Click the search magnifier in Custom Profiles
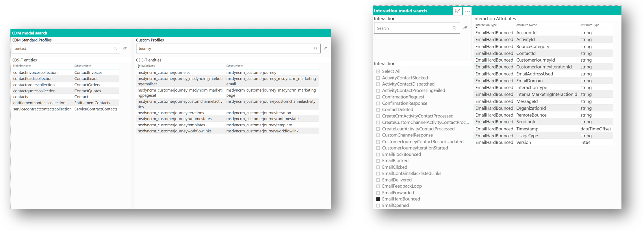The width and height of the screenshot is (644, 231). pos(315,48)
